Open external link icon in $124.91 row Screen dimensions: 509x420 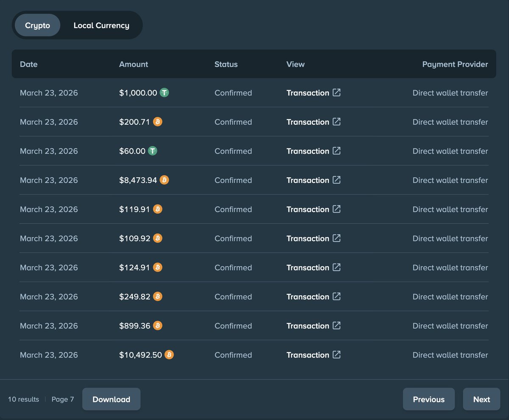[336, 267]
